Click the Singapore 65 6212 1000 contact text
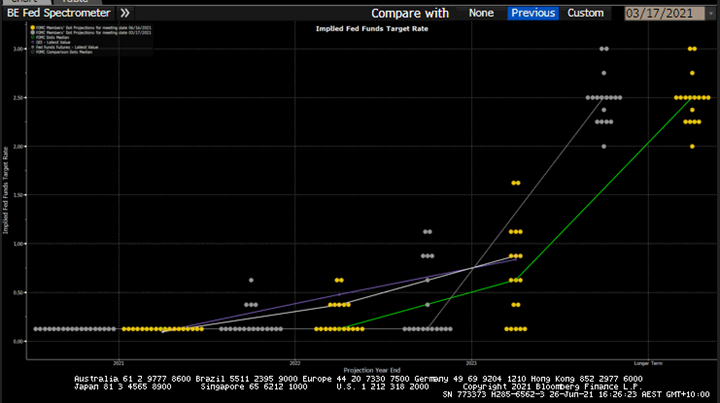Viewport: 720px width, 403px height. pos(253,386)
